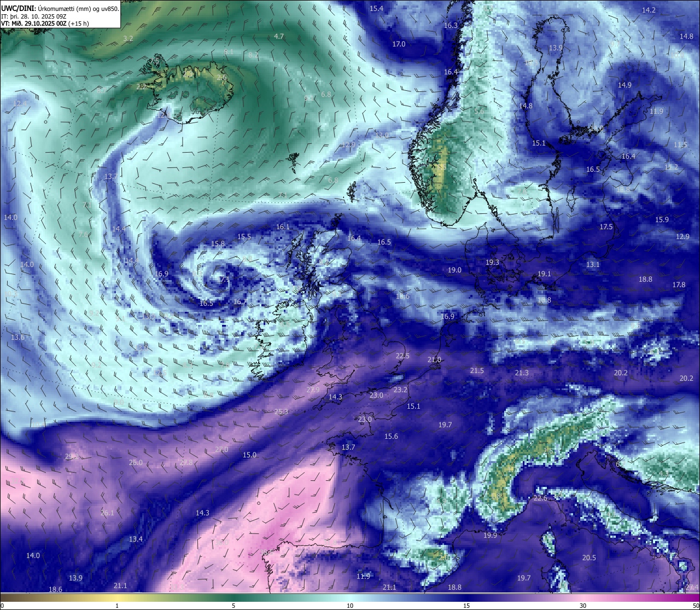
Task: Click the 13.1 value label
Action: click(x=593, y=264)
